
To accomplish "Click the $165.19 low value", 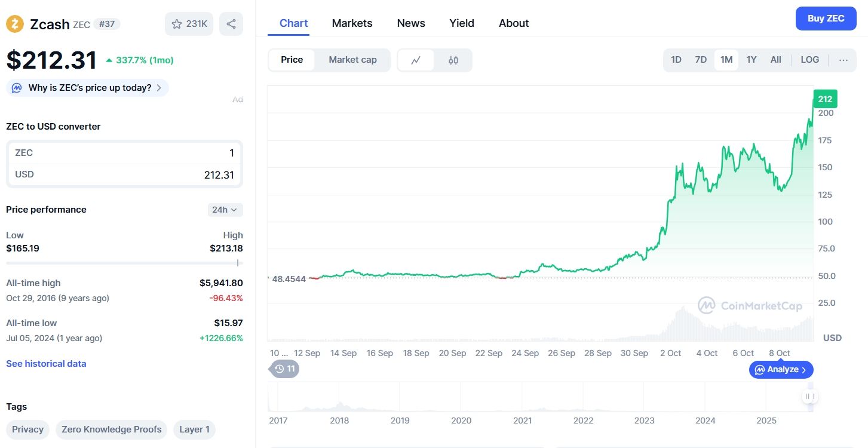I will (23, 248).
